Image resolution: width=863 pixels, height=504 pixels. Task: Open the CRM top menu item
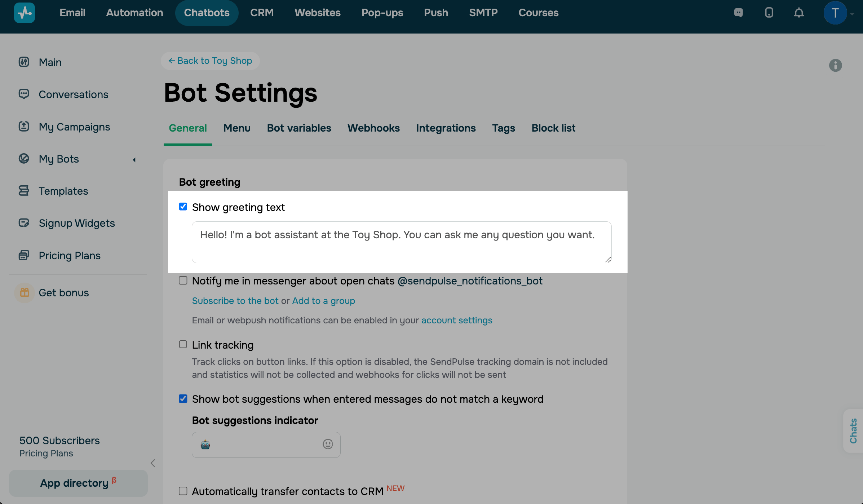[262, 13]
